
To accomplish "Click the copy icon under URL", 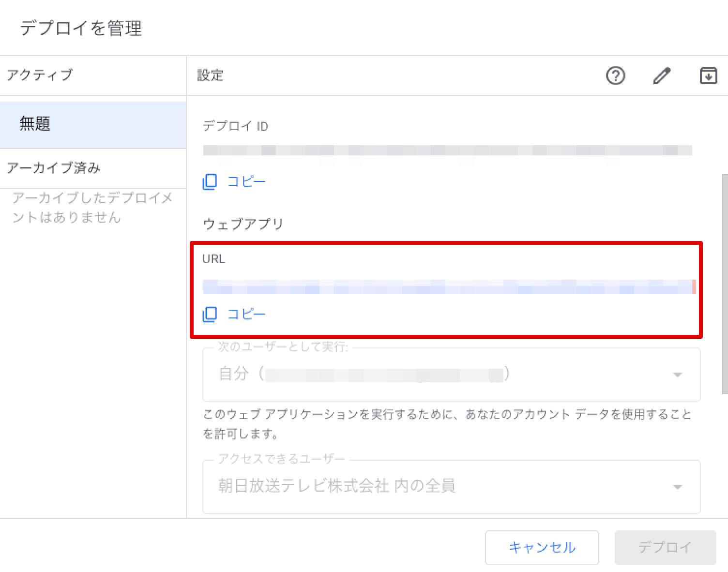I will coord(210,314).
